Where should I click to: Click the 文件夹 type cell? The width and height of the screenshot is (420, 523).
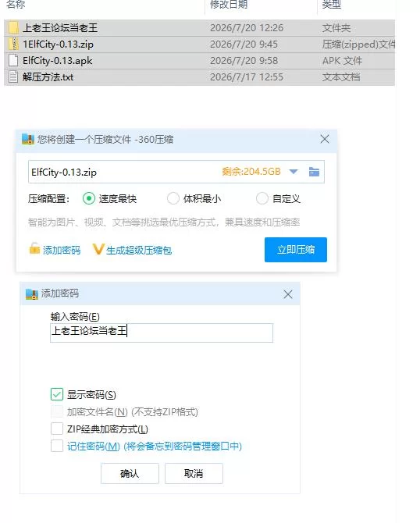tap(336, 27)
